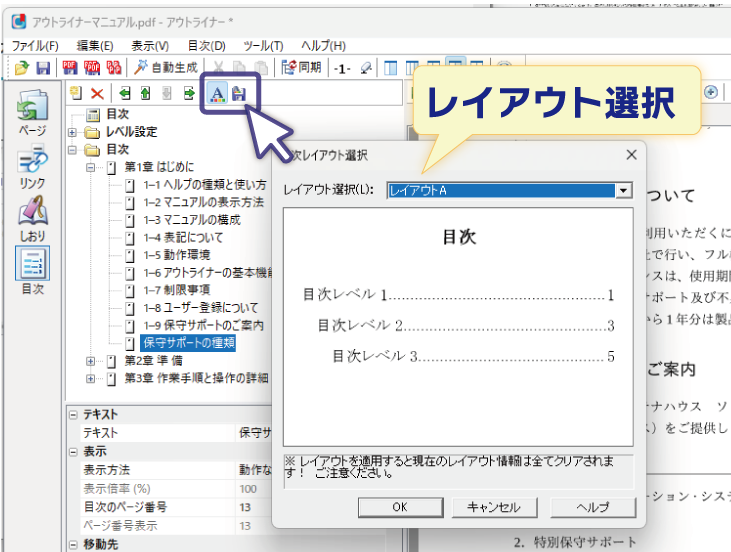Select the 目次 sidebar panel icon

32,271
